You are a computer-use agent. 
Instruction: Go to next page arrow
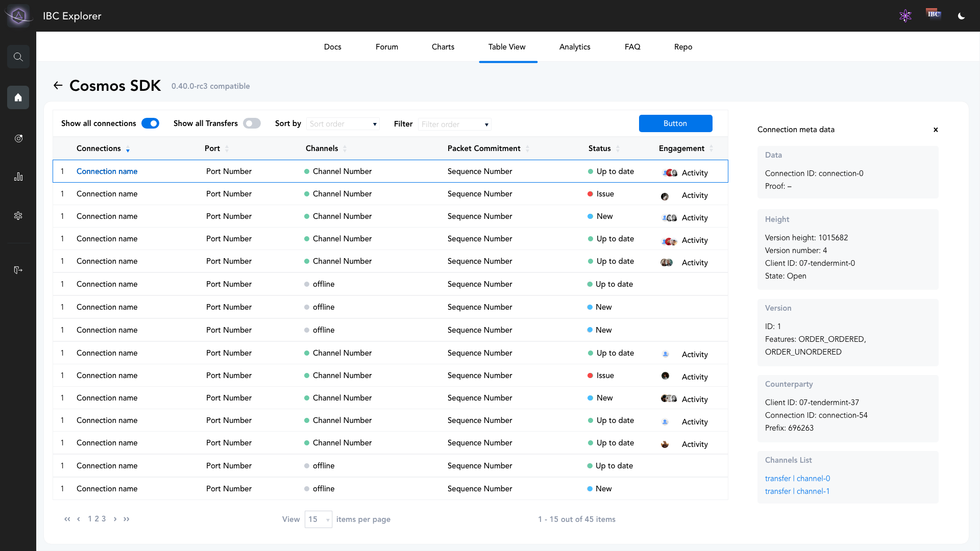pyautogui.click(x=115, y=519)
